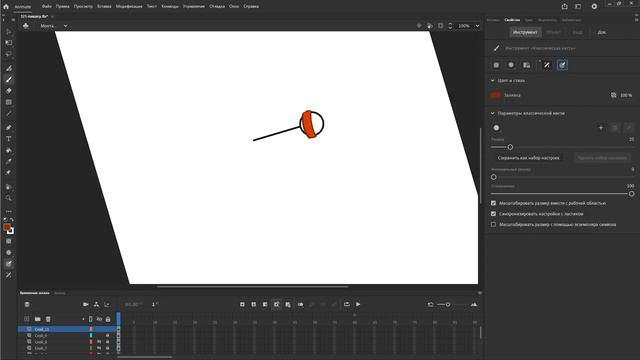Toggle lock all layers icon in timeline header

point(108,319)
